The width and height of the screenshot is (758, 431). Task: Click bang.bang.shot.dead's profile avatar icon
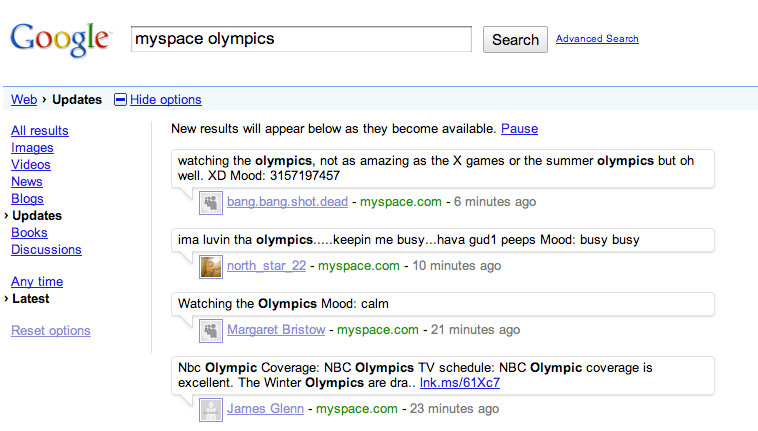[x=211, y=202]
